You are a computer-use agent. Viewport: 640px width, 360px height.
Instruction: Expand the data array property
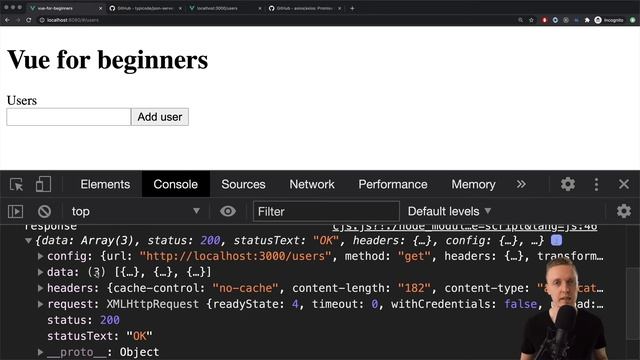pyautogui.click(x=40, y=272)
